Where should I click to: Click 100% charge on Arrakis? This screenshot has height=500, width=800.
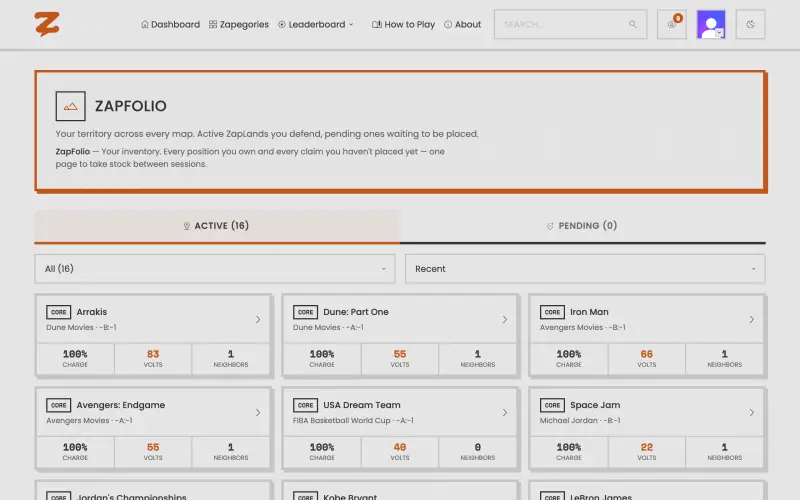pos(75,354)
